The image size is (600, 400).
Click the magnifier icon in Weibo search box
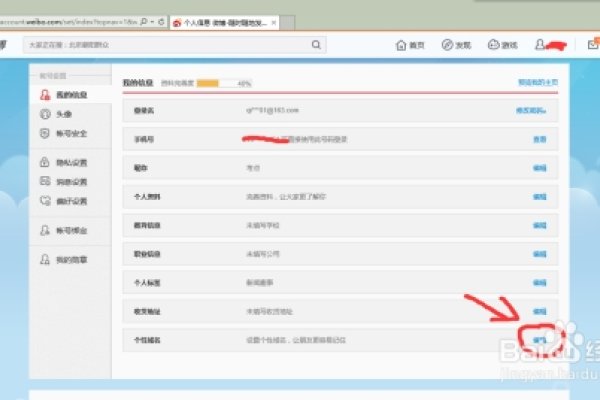point(316,45)
